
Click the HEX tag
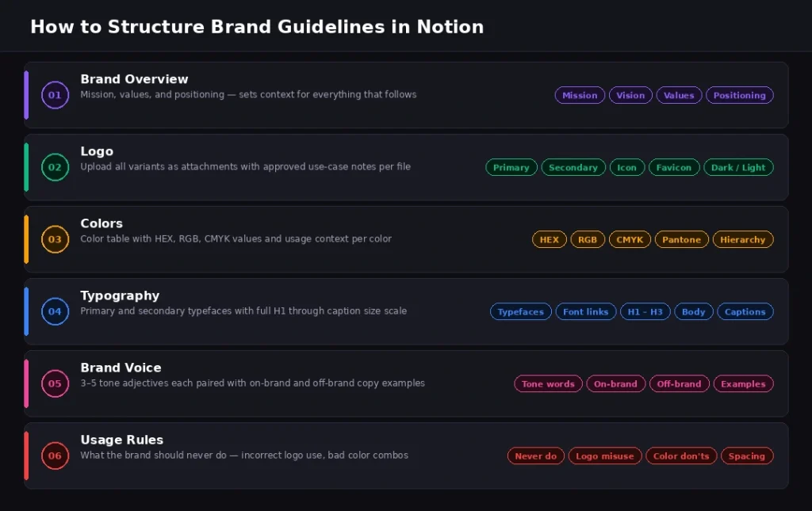click(x=549, y=239)
